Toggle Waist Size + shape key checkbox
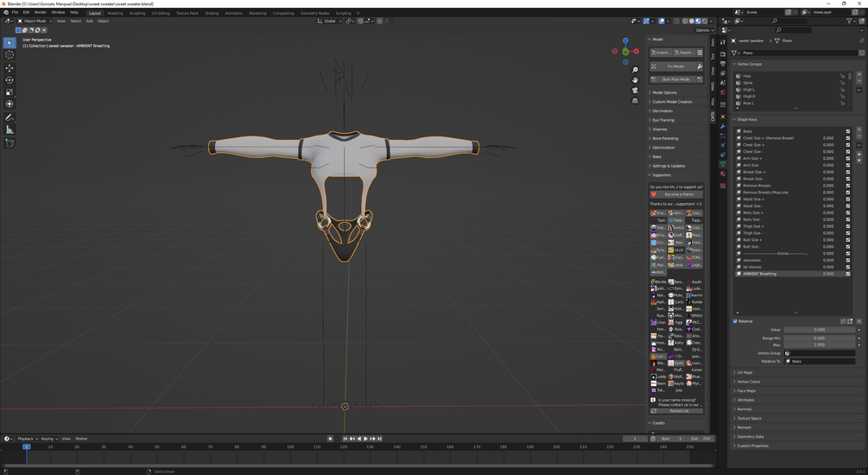The height and width of the screenshot is (475, 868). (x=847, y=199)
